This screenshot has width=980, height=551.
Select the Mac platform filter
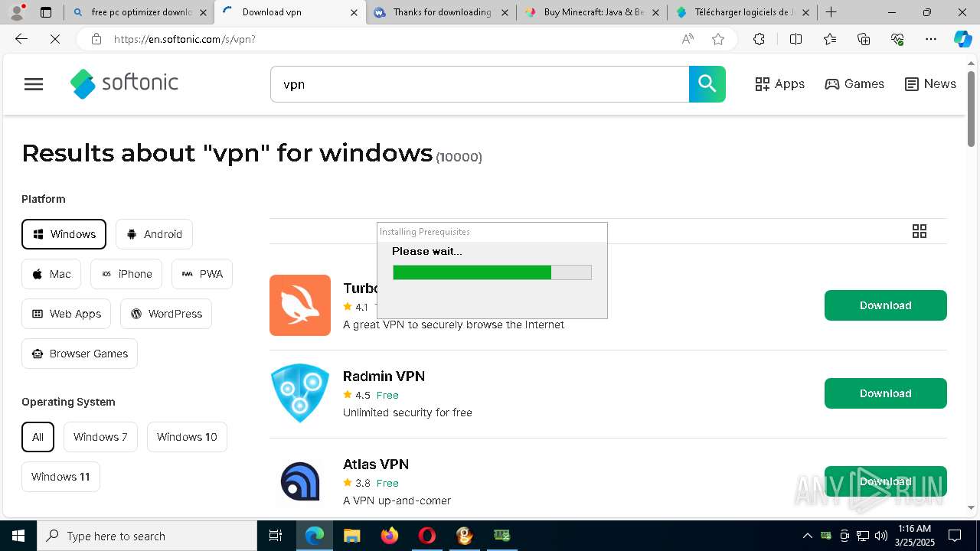(x=51, y=274)
